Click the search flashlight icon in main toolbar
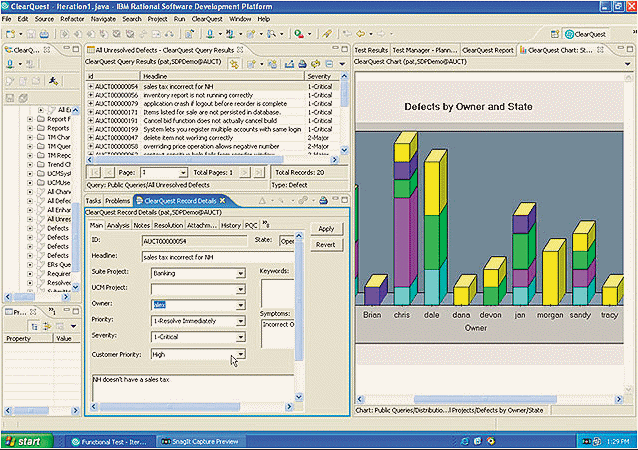Image resolution: width=638 pixels, height=450 pixels. pyautogui.click(x=271, y=34)
